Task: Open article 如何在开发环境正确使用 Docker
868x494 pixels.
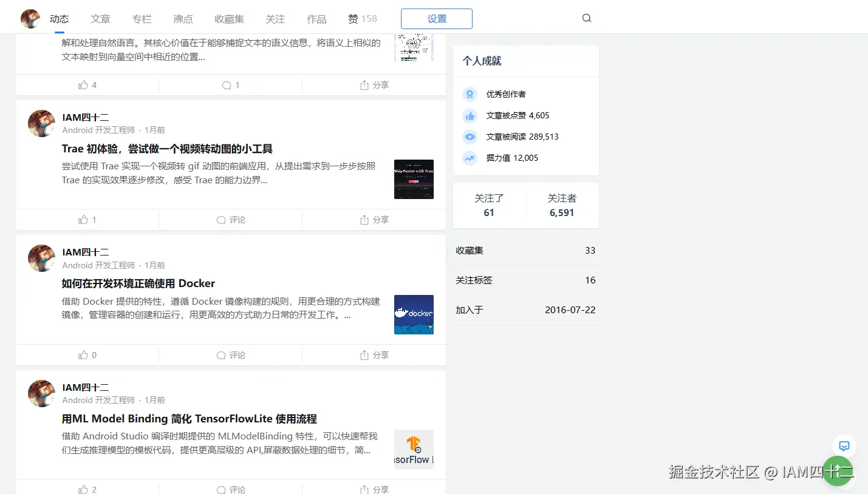Action: (x=138, y=283)
